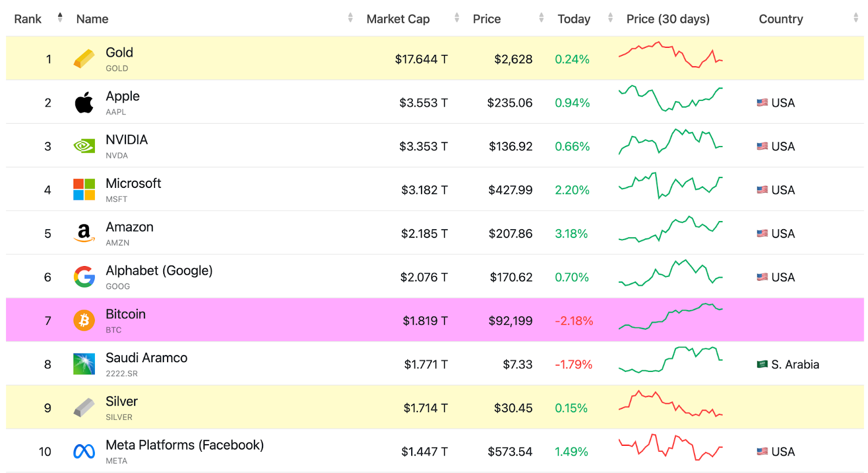Open the Silver asset link

pyautogui.click(x=122, y=401)
